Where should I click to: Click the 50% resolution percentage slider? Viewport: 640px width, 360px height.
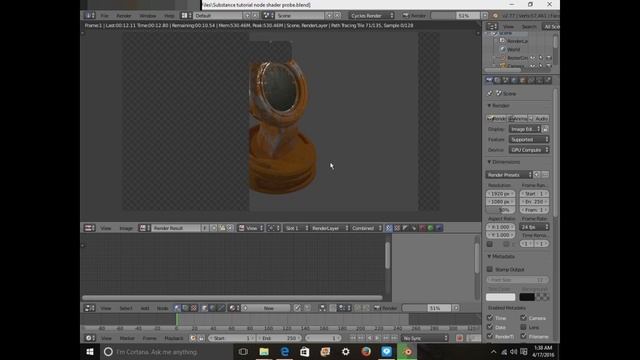500,210
